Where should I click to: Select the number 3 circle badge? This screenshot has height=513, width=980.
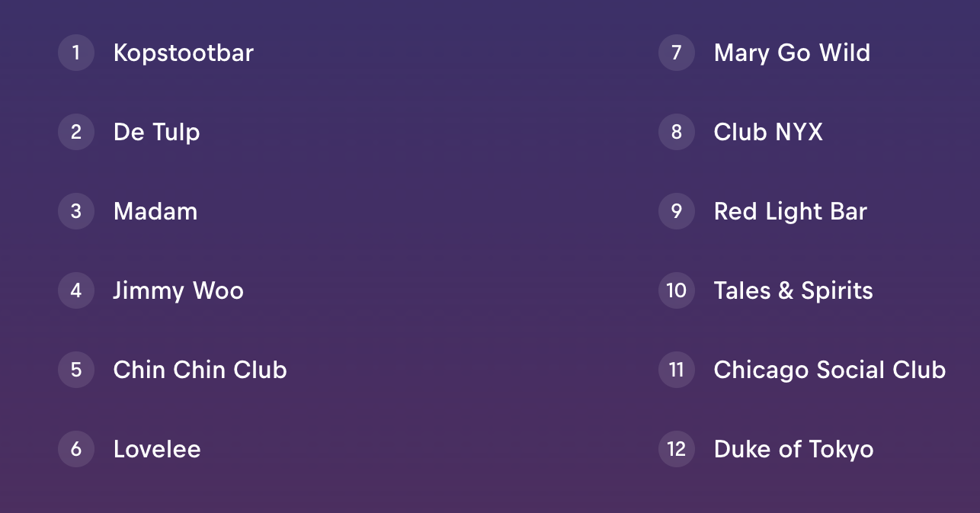[76, 211]
